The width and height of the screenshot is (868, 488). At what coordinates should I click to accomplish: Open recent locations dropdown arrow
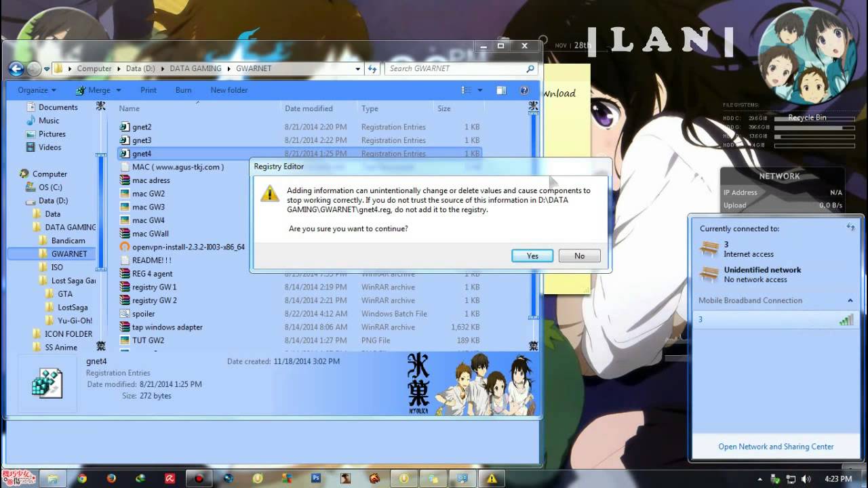click(x=47, y=68)
